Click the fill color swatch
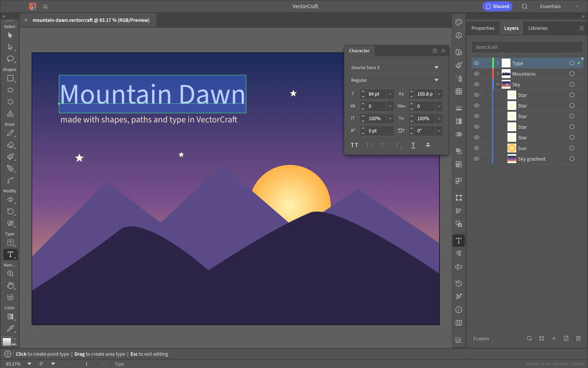This screenshot has width=588, height=368. [x=7, y=342]
